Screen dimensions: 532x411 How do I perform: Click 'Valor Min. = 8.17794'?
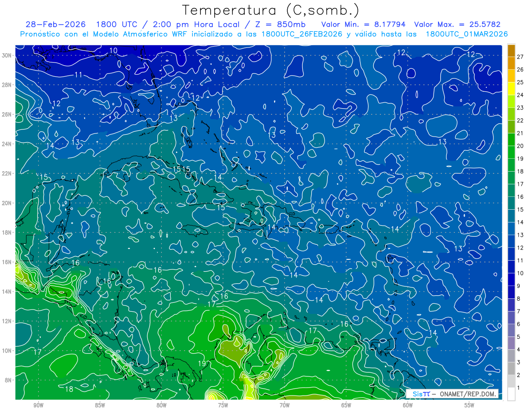363,24
